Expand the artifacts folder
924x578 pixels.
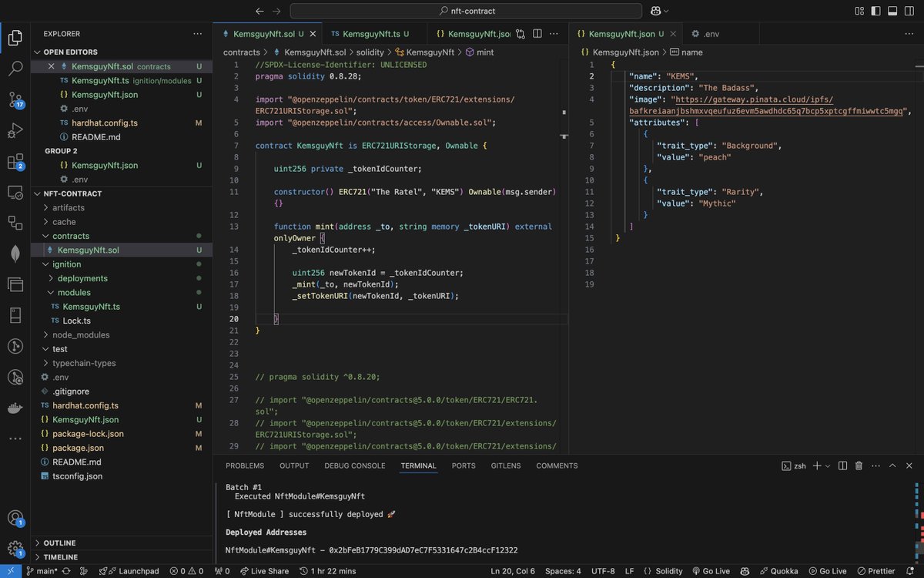point(69,207)
